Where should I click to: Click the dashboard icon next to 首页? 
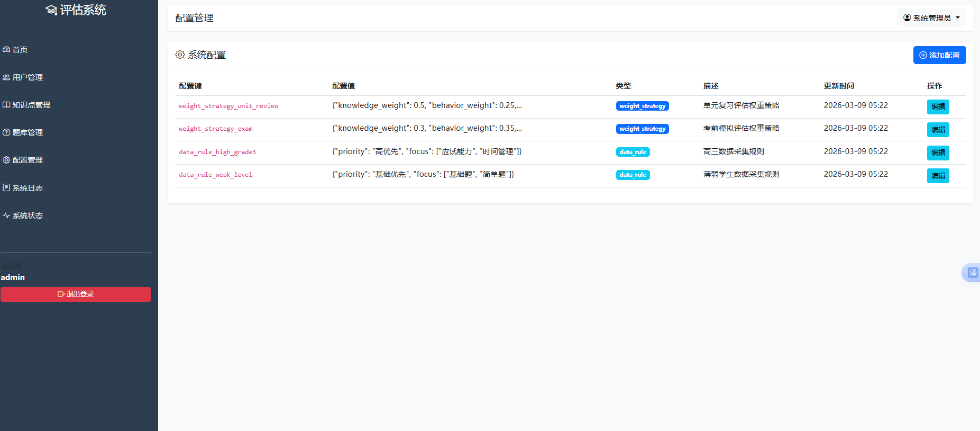(x=6, y=49)
